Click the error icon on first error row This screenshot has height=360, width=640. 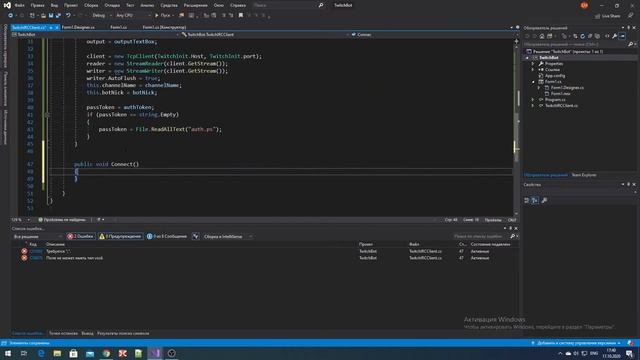[24, 251]
